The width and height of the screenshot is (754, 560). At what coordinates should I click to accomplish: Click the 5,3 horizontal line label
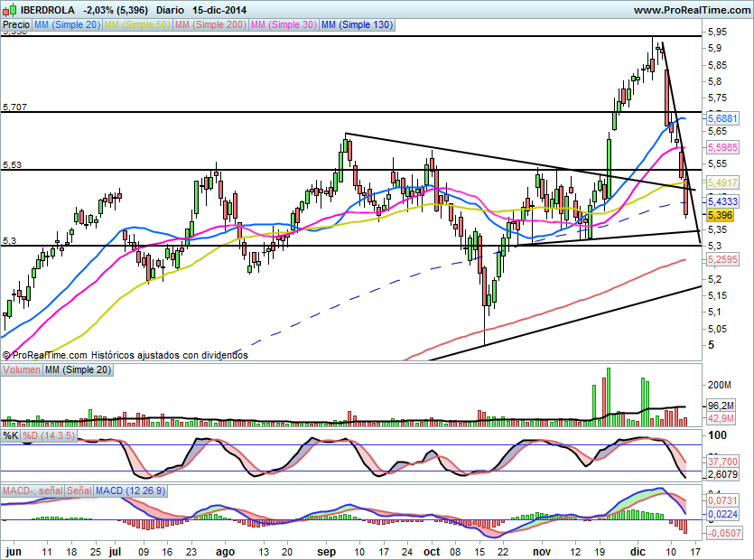pyautogui.click(x=9, y=240)
